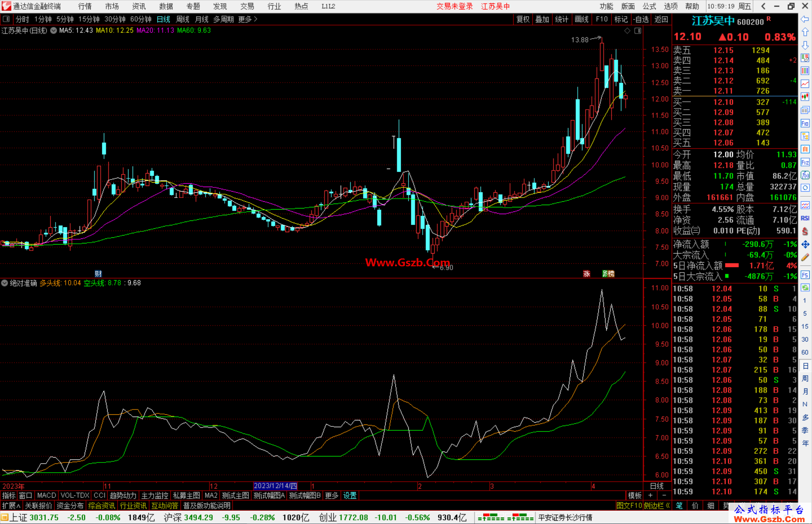Collapse the 侧边栏 sidebar panel
This screenshot has width=812, height=524.
point(657,506)
